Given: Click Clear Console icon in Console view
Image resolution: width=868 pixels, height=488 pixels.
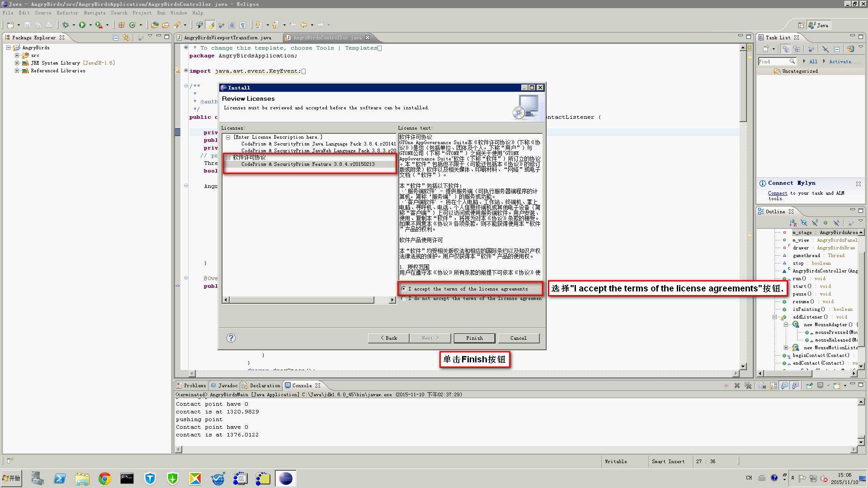Looking at the screenshot, I should point(762,385).
